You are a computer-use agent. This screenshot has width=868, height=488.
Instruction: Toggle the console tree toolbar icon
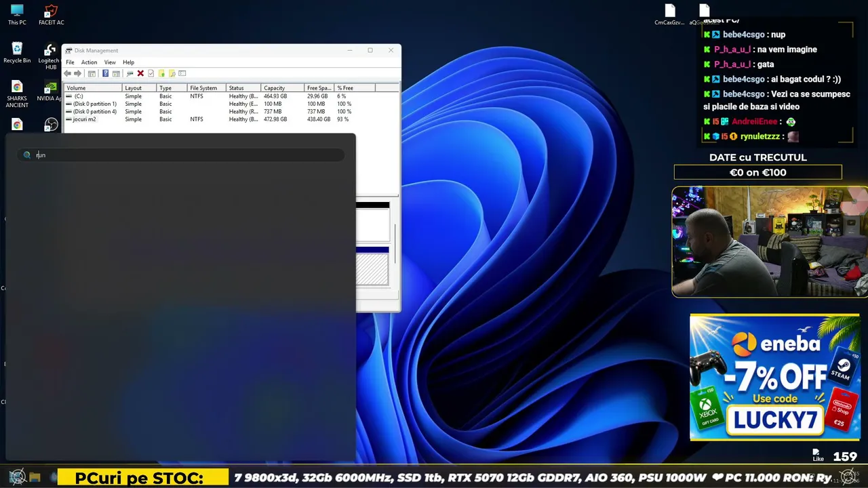92,73
